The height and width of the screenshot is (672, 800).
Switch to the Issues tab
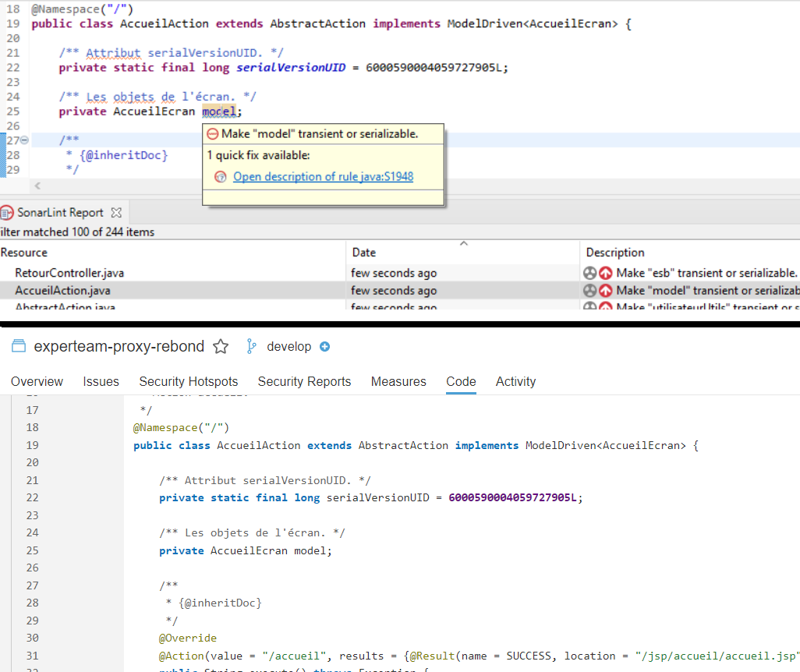(101, 382)
